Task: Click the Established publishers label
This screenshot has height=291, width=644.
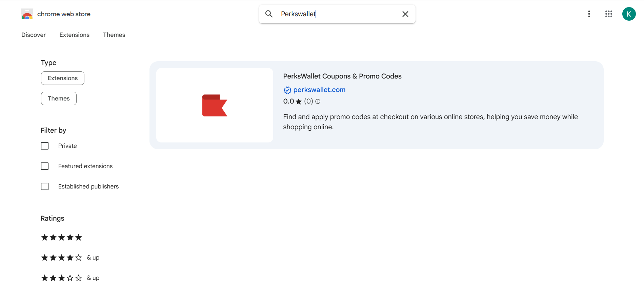Action: pos(88,186)
